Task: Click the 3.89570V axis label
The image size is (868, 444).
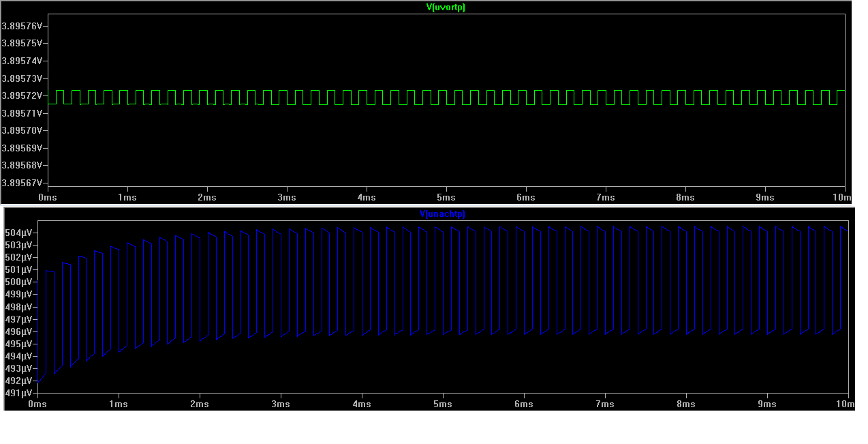Action: 22,130
